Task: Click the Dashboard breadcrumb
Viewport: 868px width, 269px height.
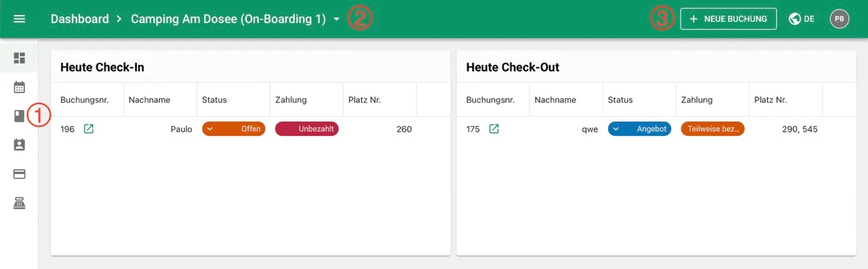Action: [x=79, y=19]
